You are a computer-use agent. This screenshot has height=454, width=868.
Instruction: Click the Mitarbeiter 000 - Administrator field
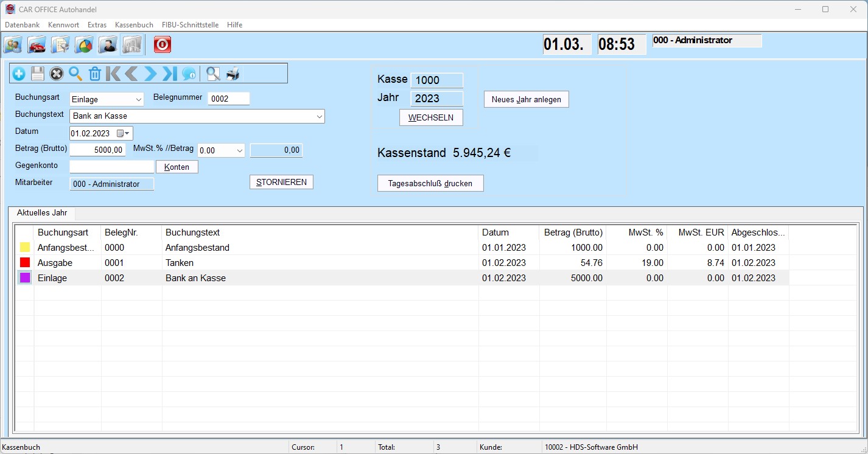click(x=112, y=184)
